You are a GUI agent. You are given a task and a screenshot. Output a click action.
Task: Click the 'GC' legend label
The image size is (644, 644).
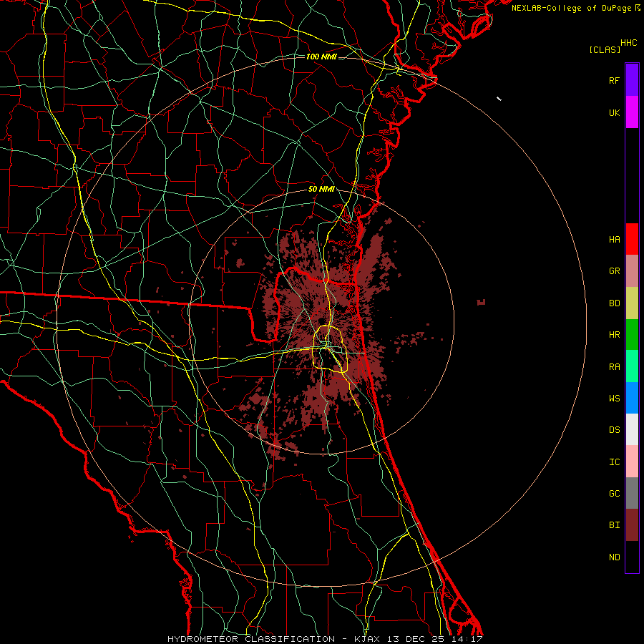coord(614,494)
